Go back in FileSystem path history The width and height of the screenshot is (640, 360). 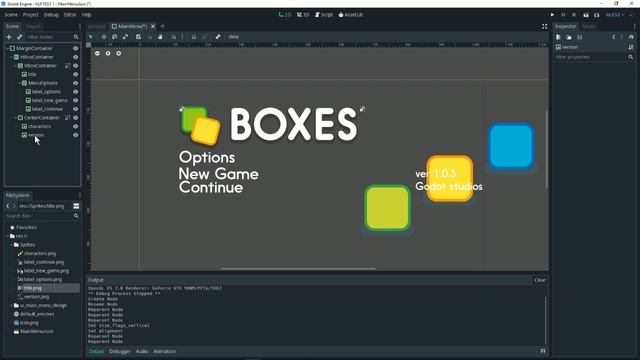pyautogui.click(x=8, y=206)
